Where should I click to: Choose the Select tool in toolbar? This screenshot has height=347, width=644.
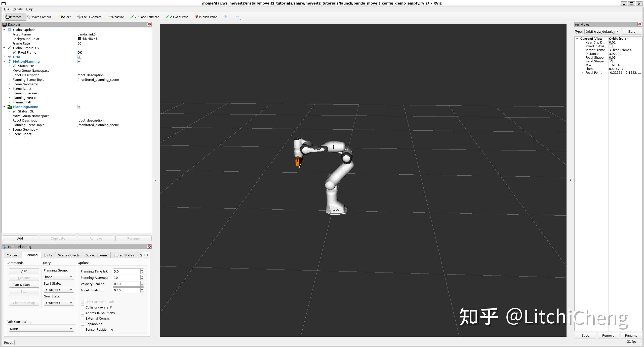64,17
